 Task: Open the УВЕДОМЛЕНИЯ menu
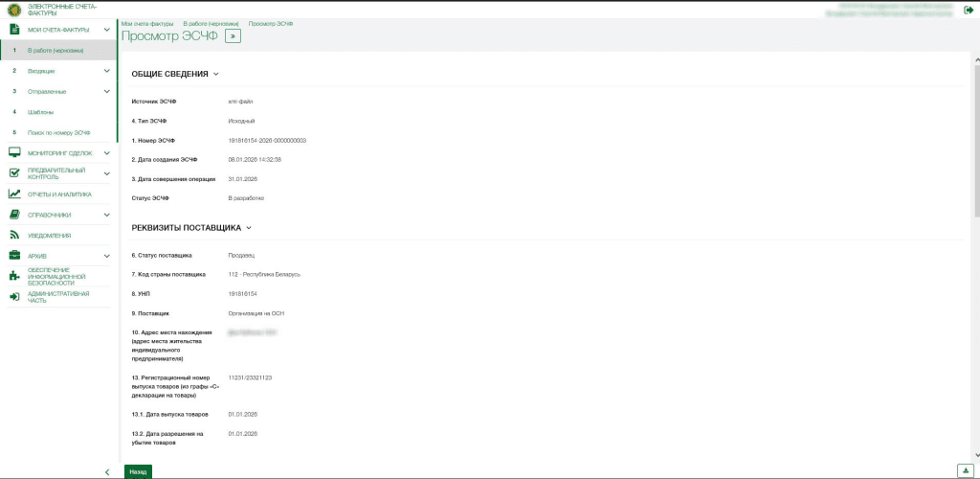pyautogui.click(x=50, y=236)
